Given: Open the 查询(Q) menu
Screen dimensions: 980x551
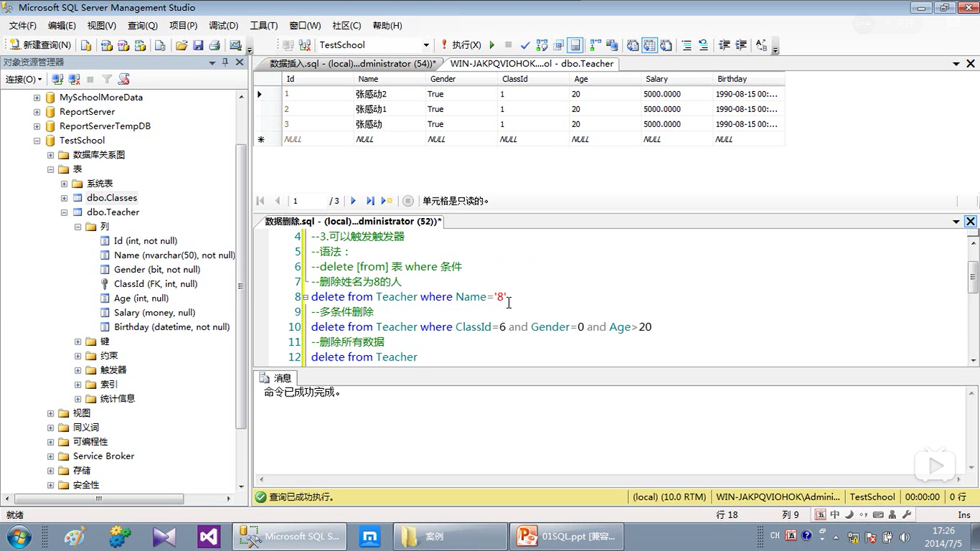Looking at the screenshot, I should click(142, 25).
